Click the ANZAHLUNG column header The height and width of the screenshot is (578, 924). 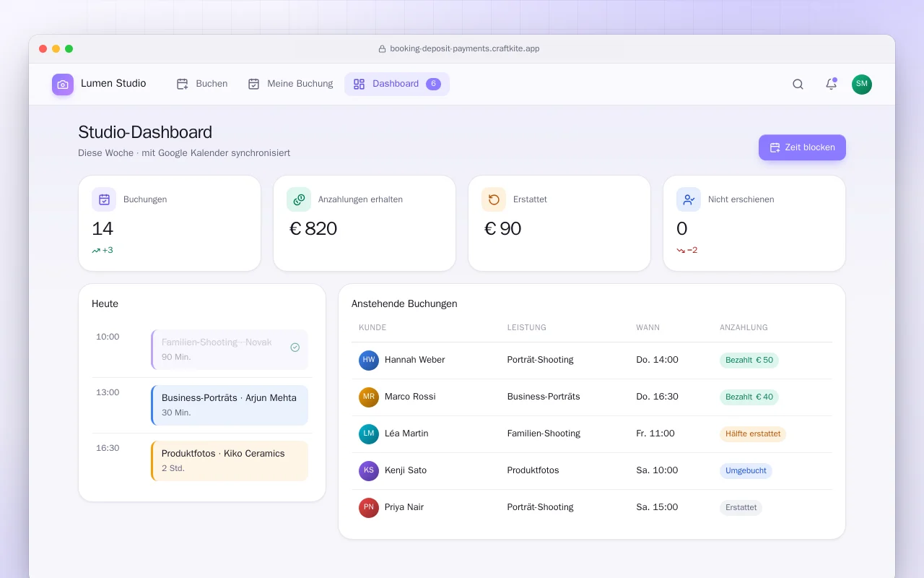[x=744, y=328]
